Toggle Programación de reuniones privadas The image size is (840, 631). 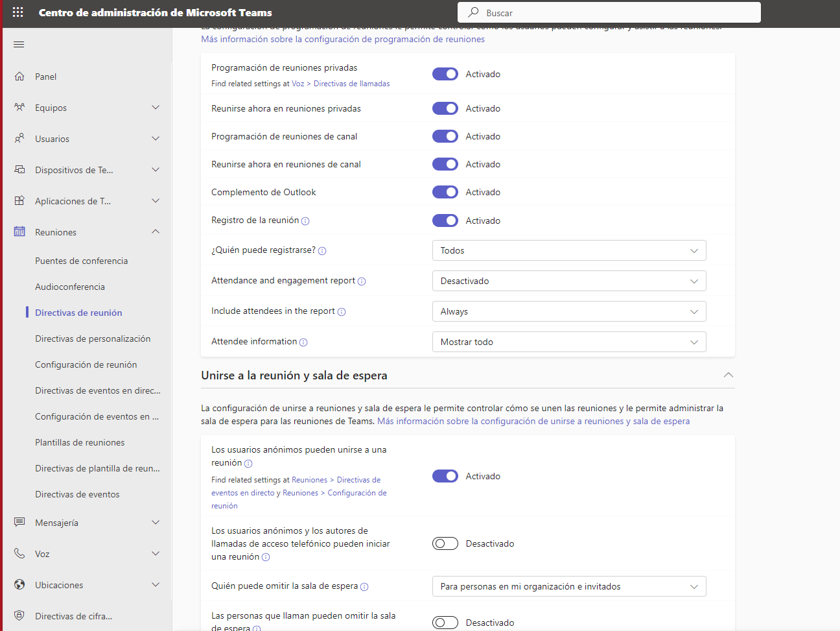click(445, 74)
